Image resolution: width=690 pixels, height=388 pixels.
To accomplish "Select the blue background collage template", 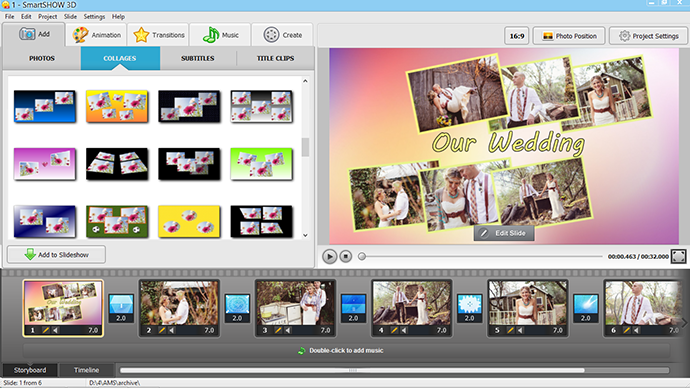I will tap(44, 106).
